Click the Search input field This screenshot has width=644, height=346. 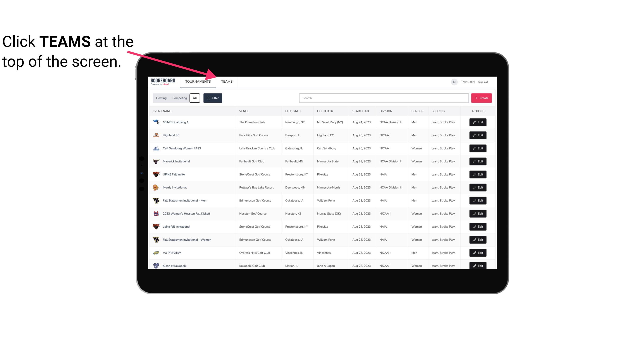pyautogui.click(x=382, y=98)
